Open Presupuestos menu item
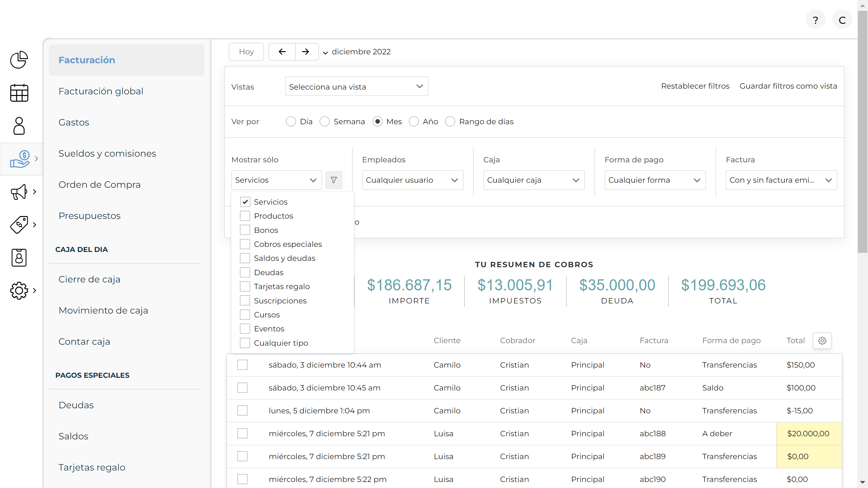This screenshot has height=488, width=868. tap(89, 216)
